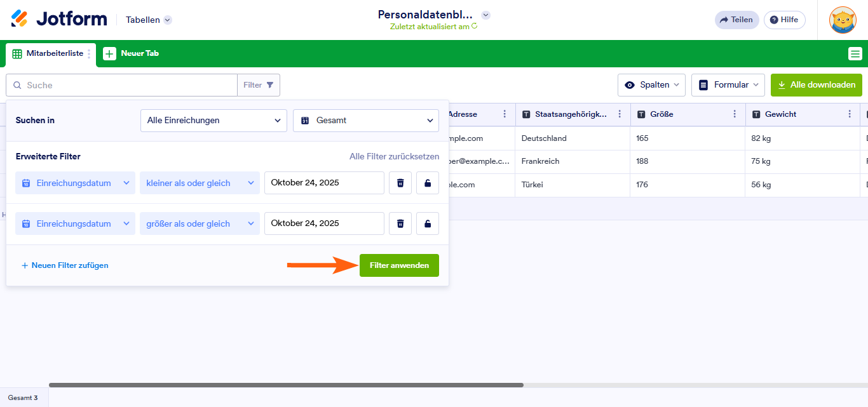Add a new tab with 'Neuer Tab'
Image resolution: width=868 pixels, height=407 pixels.
(x=132, y=54)
